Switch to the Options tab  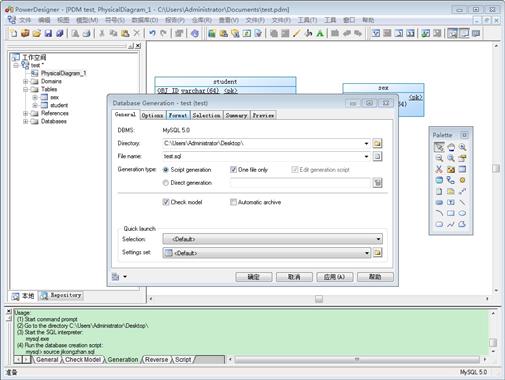coord(152,115)
